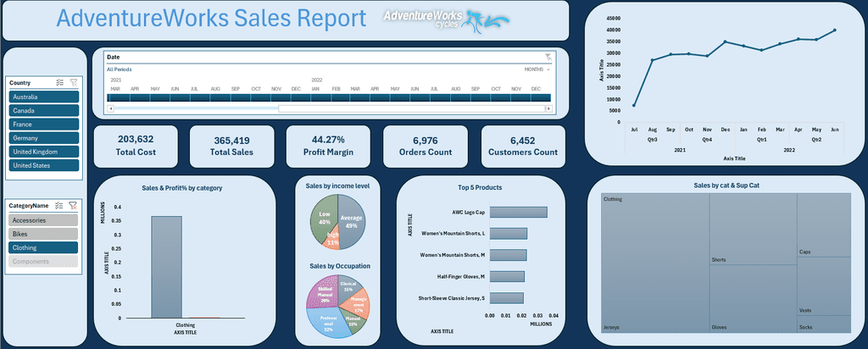Click the Jun 2022 line chart point

(x=834, y=30)
